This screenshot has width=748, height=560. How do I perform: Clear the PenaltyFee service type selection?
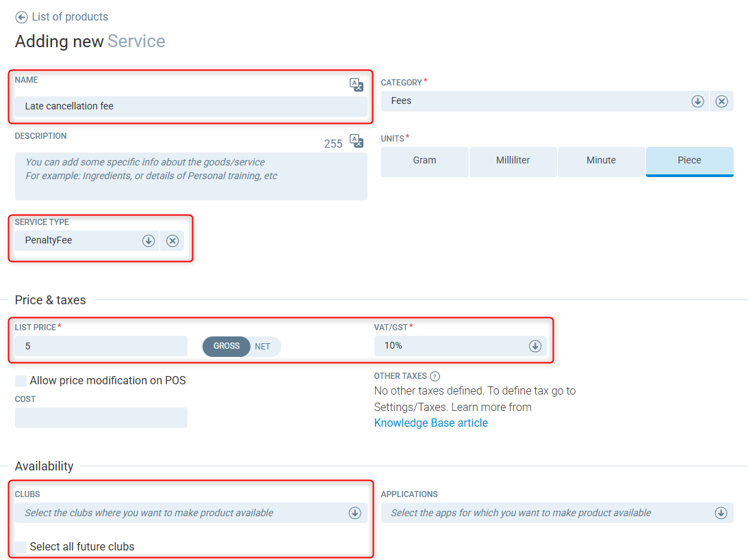(x=172, y=241)
